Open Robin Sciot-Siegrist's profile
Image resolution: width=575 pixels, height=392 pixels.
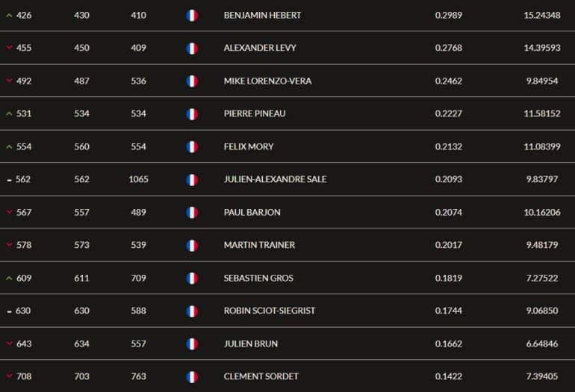269,311
